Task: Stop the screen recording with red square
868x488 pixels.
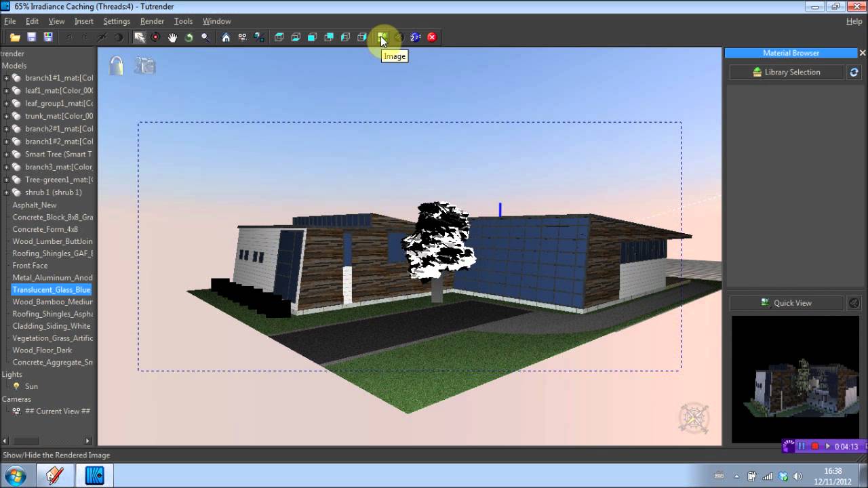Action: pyautogui.click(x=814, y=447)
